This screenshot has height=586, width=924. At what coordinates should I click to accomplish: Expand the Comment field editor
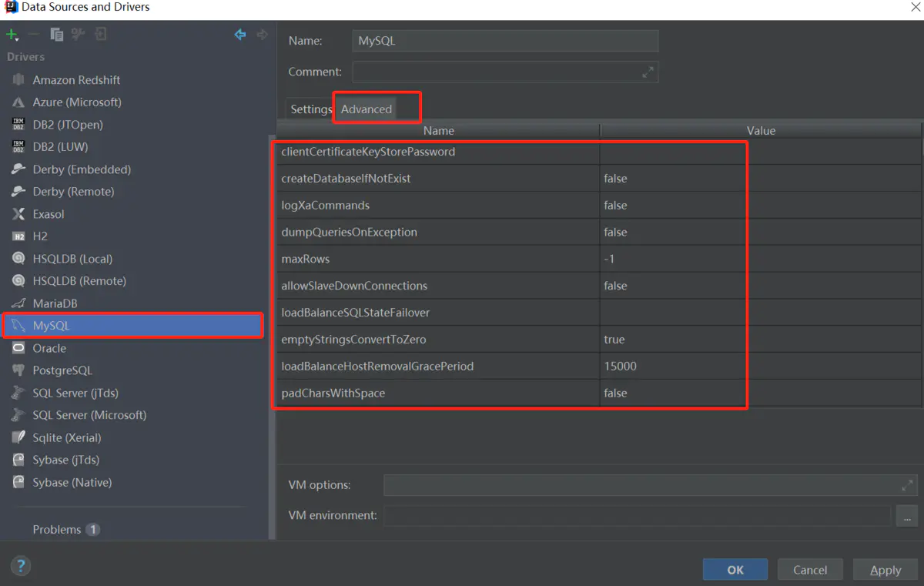[x=649, y=72]
